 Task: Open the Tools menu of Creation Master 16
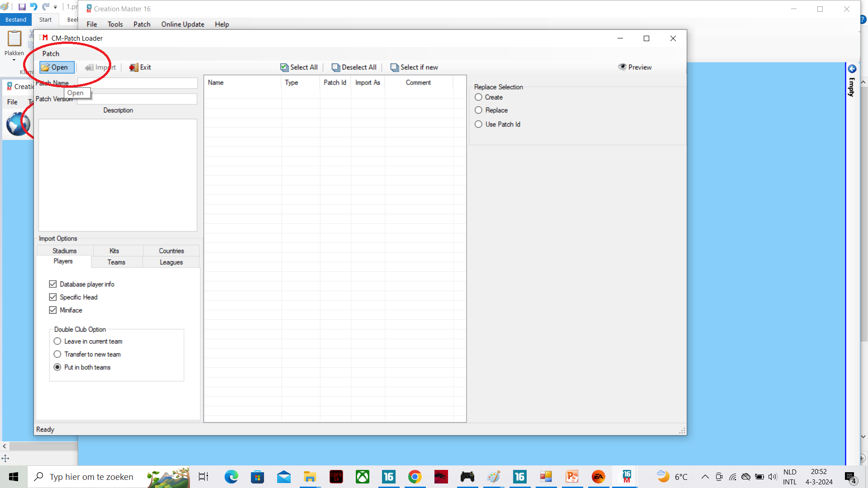coord(115,24)
